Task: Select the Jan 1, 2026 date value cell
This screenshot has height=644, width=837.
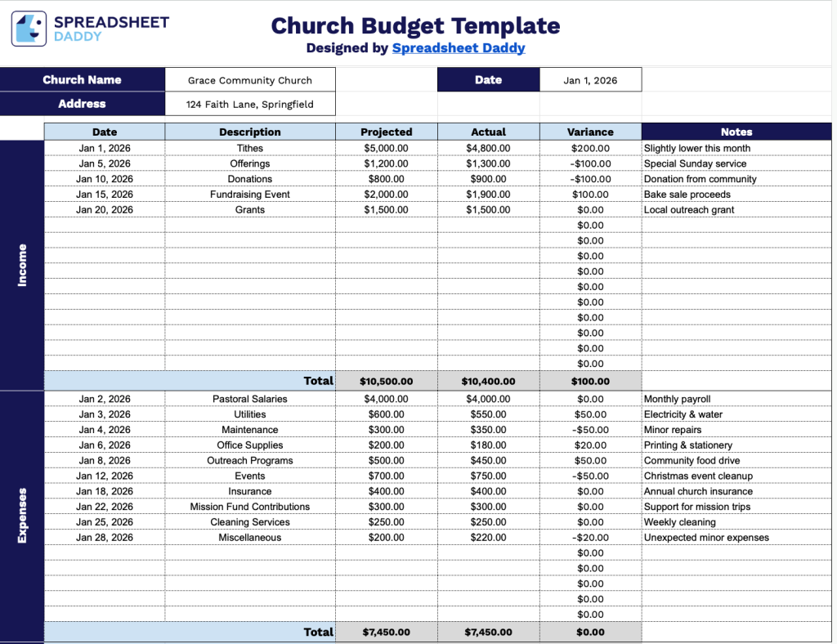Action: click(x=590, y=80)
